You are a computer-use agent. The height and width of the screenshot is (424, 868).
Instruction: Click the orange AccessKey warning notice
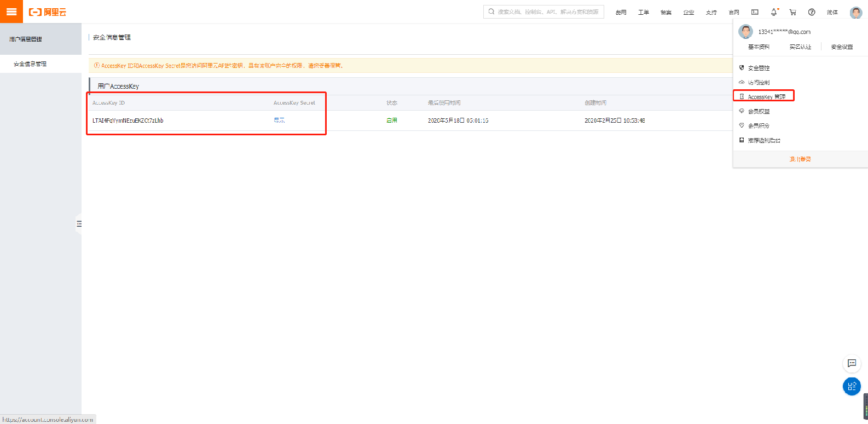[222, 66]
